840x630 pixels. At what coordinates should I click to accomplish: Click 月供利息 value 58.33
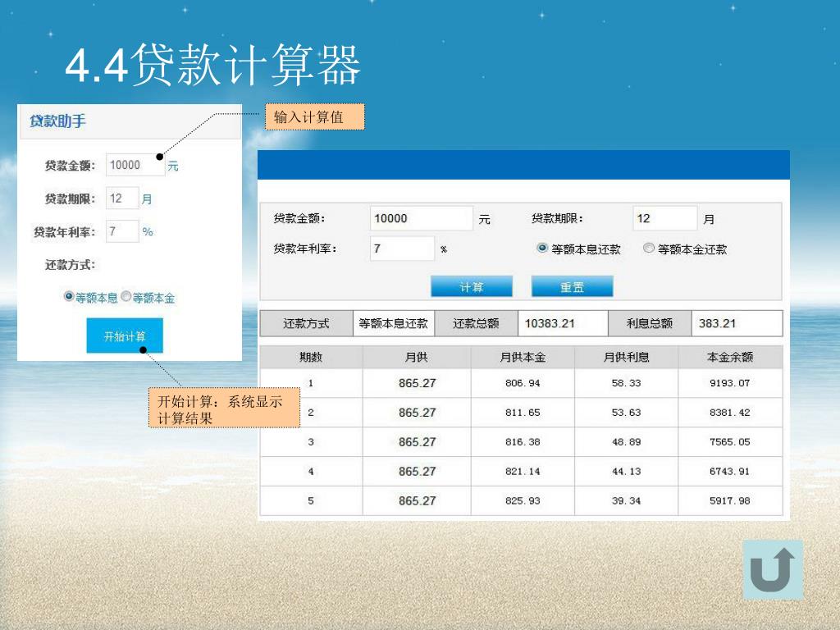[x=626, y=383]
